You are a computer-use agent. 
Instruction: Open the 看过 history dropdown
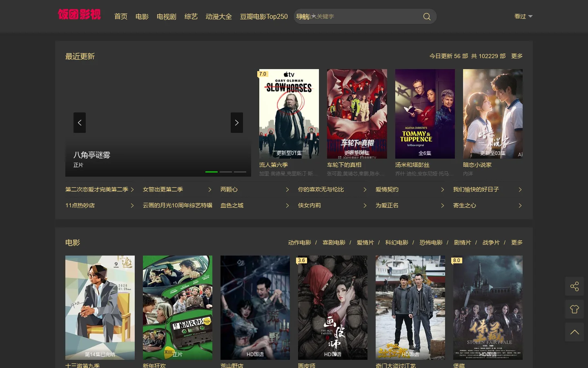(523, 16)
